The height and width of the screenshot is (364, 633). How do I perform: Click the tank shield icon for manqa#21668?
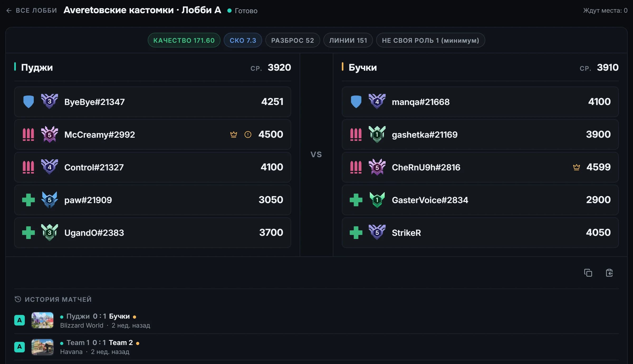tap(356, 102)
